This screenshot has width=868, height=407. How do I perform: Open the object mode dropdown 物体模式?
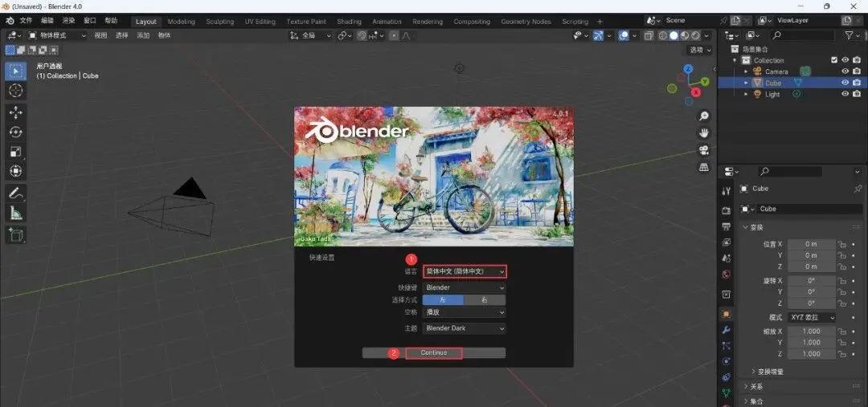tap(58, 35)
